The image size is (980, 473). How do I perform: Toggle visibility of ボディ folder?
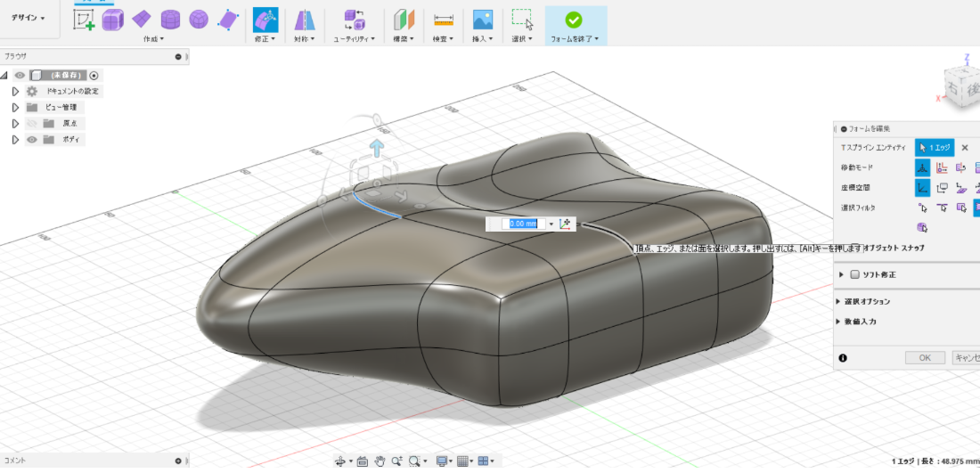coord(31,140)
